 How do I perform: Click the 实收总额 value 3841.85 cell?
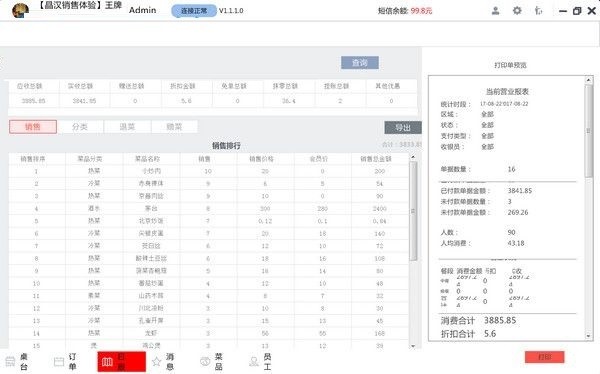[85, 101]
